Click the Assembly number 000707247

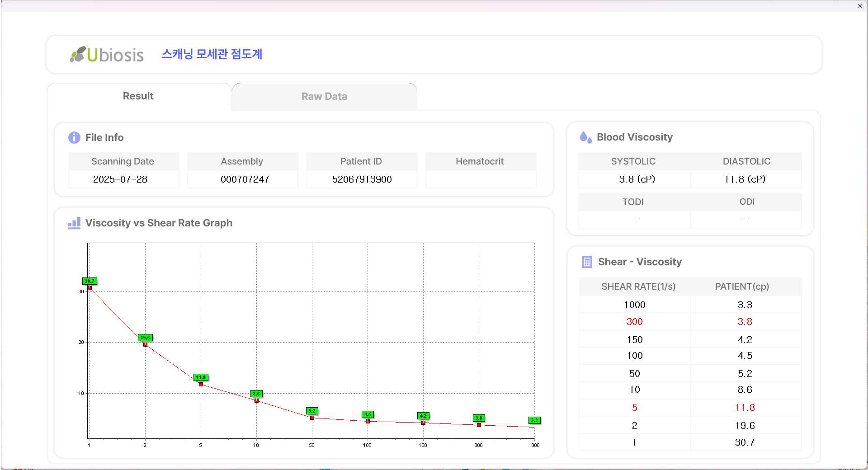(245, 179)
